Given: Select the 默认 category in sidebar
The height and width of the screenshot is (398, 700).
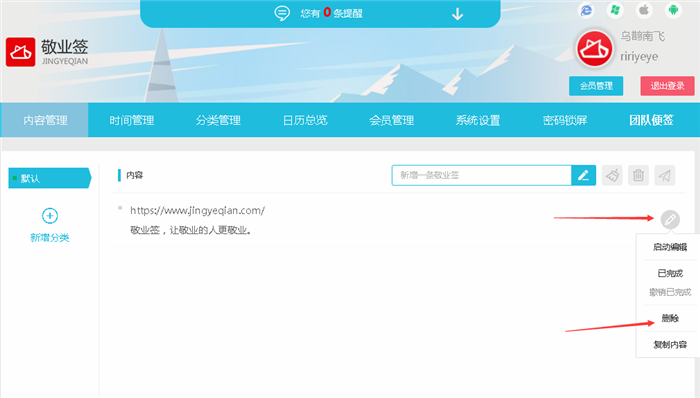Looking at the screenshot, I should point(50,178).
